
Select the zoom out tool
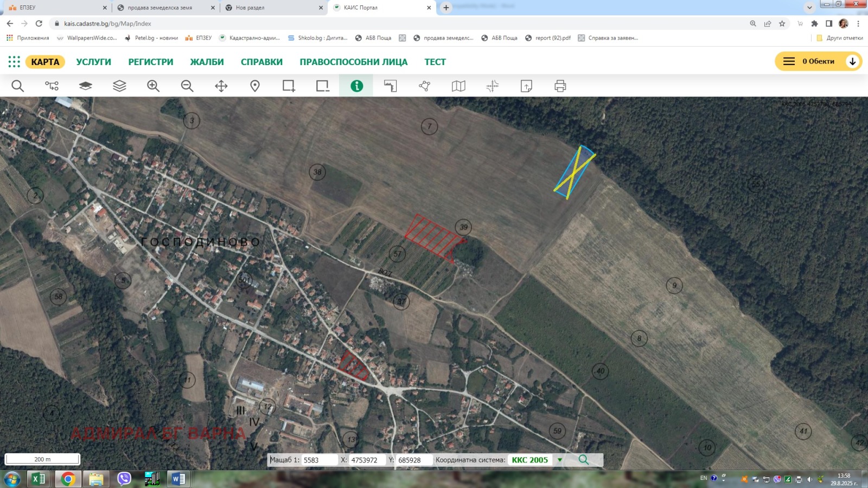pos(187,85)
